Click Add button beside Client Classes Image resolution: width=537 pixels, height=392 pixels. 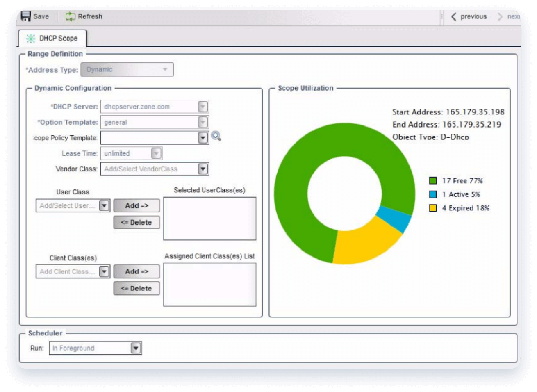click(x=136, y=271)
